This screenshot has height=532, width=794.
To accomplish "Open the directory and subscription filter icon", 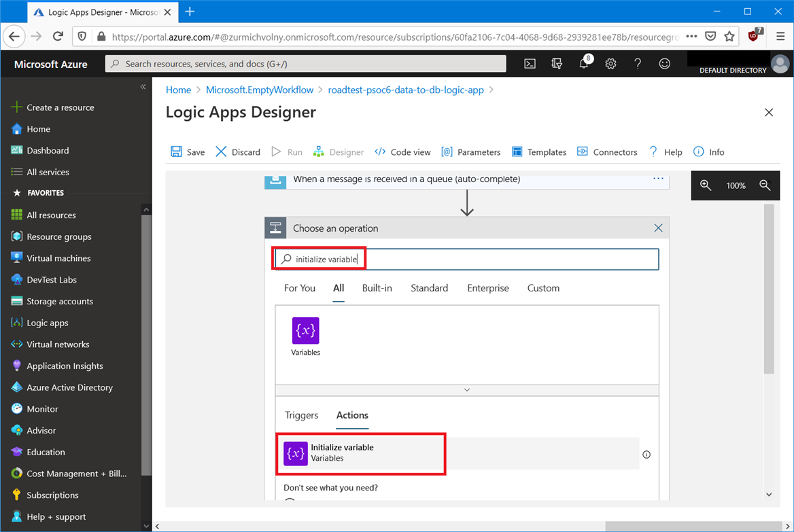I will 557,64.
